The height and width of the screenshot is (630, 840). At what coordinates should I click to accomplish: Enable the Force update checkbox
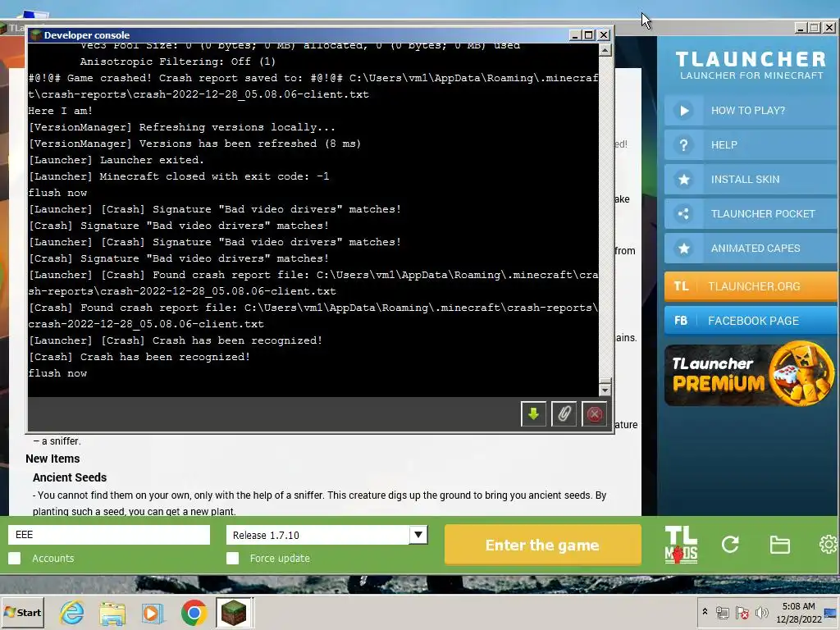coord(232,558)
